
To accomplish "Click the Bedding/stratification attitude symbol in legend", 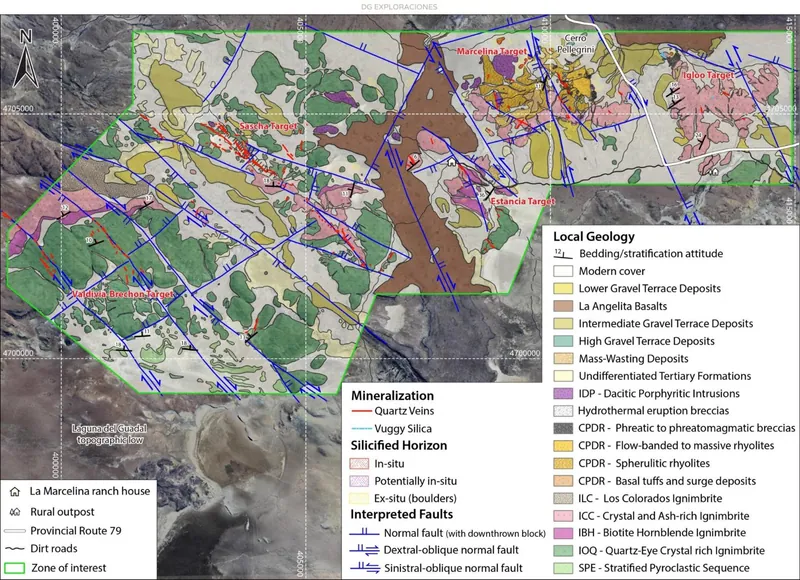I will click(x=563, y=254).
